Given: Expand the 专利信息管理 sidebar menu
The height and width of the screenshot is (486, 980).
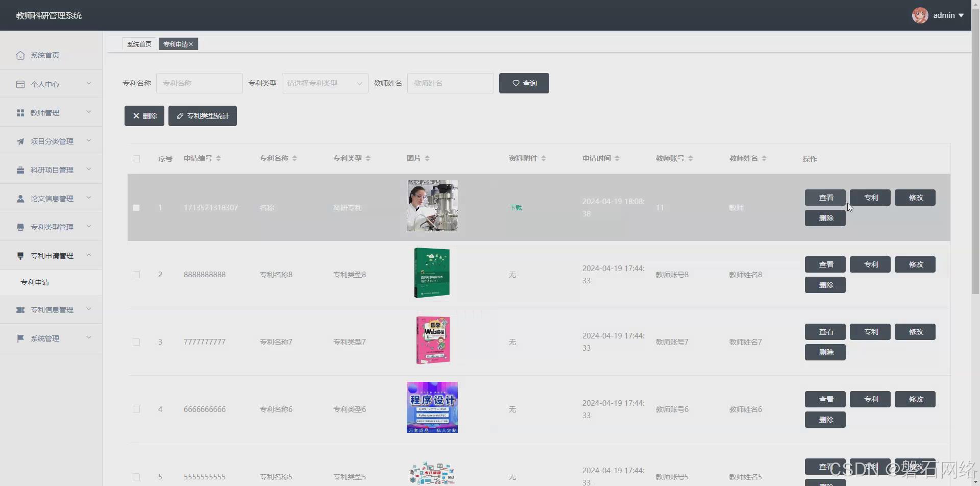Looking at the screenshot, I should point(89,309).
